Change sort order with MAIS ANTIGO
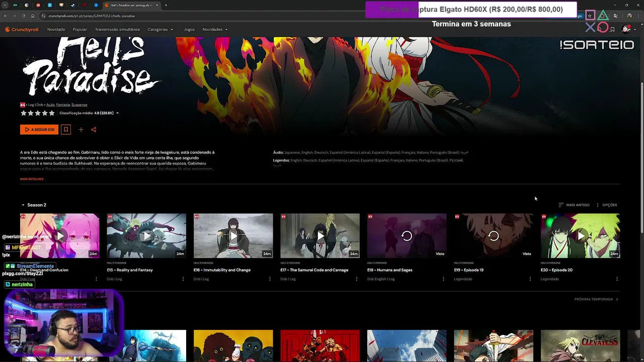644x362 pixels. pos(574,205)
